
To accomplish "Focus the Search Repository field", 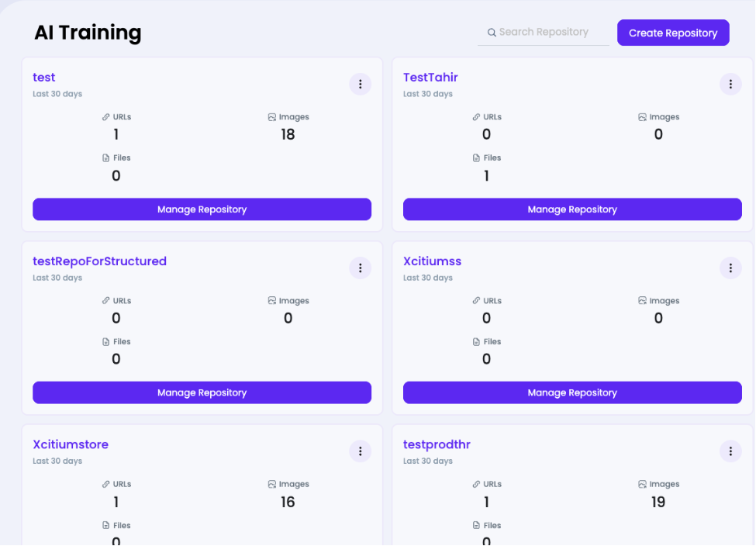I will tap(544, 33).
